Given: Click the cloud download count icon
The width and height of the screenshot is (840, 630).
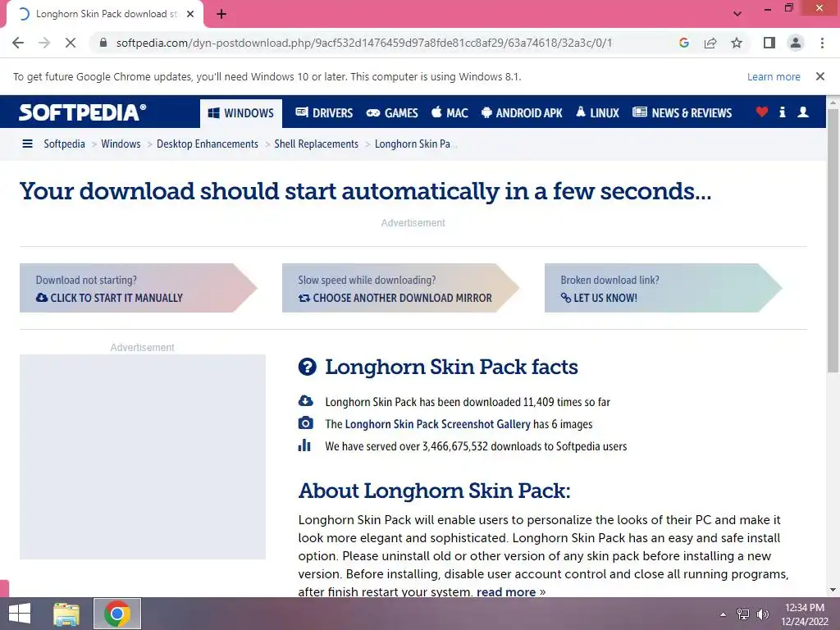Looking at the screenshot, I should click(305, 400).
